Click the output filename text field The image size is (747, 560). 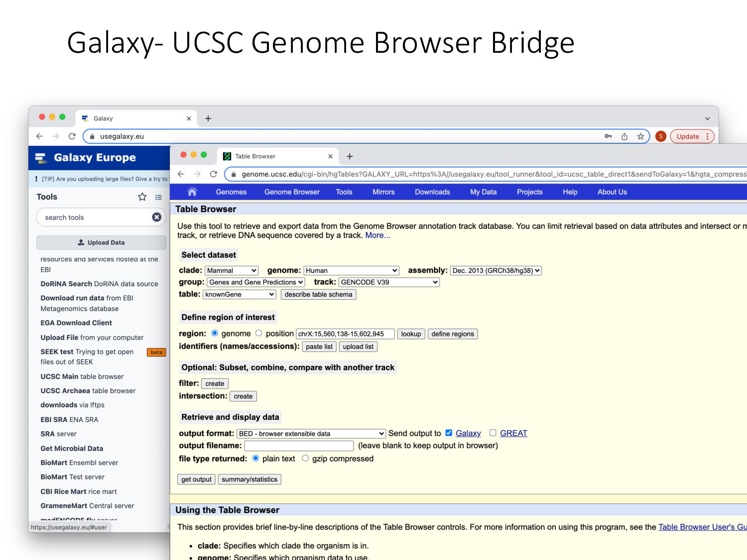(x=299, y=446)
